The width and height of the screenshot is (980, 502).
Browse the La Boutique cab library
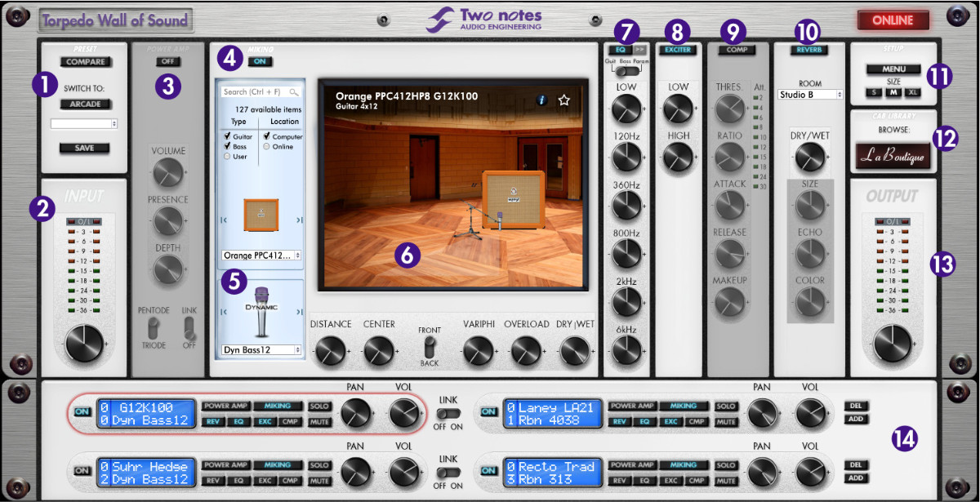pos(893,155)
